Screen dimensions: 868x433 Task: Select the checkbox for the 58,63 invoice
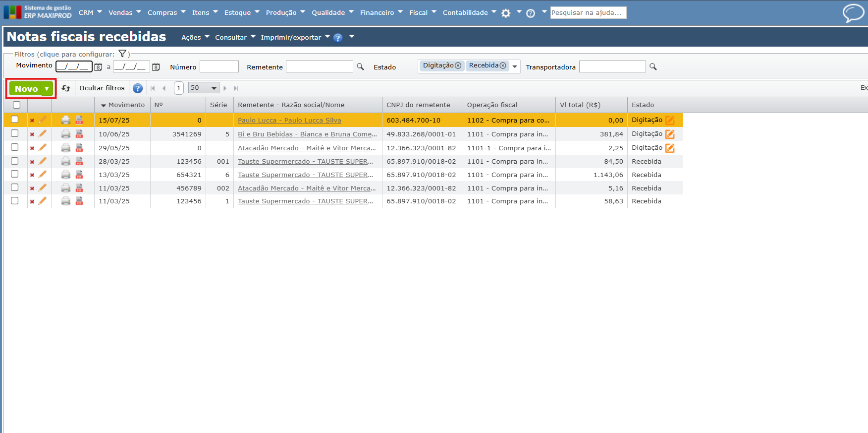pos(15,201)
